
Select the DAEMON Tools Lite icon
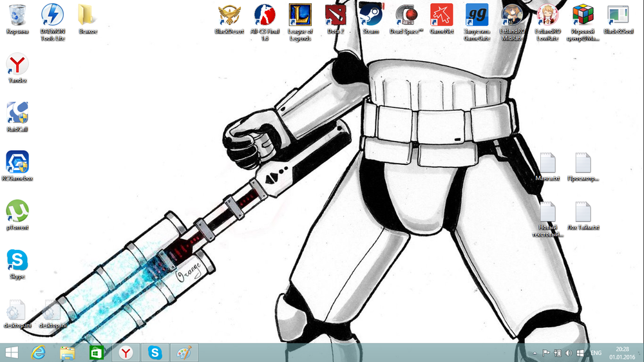[x=52, y=15]
